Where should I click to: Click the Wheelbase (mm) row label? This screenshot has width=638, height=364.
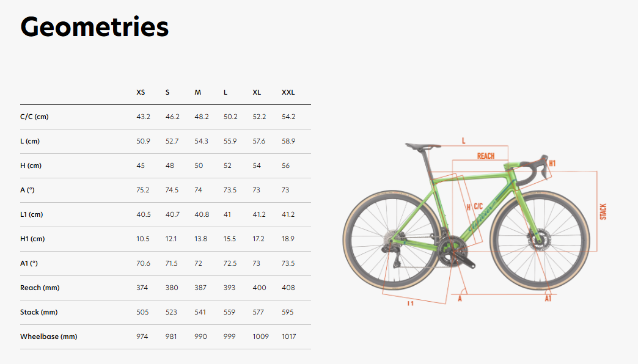(48, 337)
